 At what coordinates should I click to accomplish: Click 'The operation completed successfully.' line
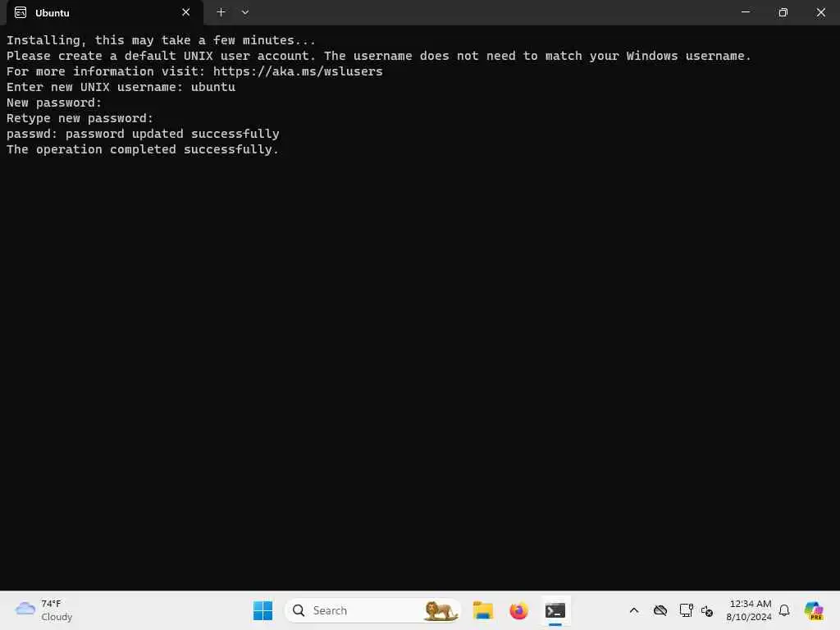(x=143, y=149)
